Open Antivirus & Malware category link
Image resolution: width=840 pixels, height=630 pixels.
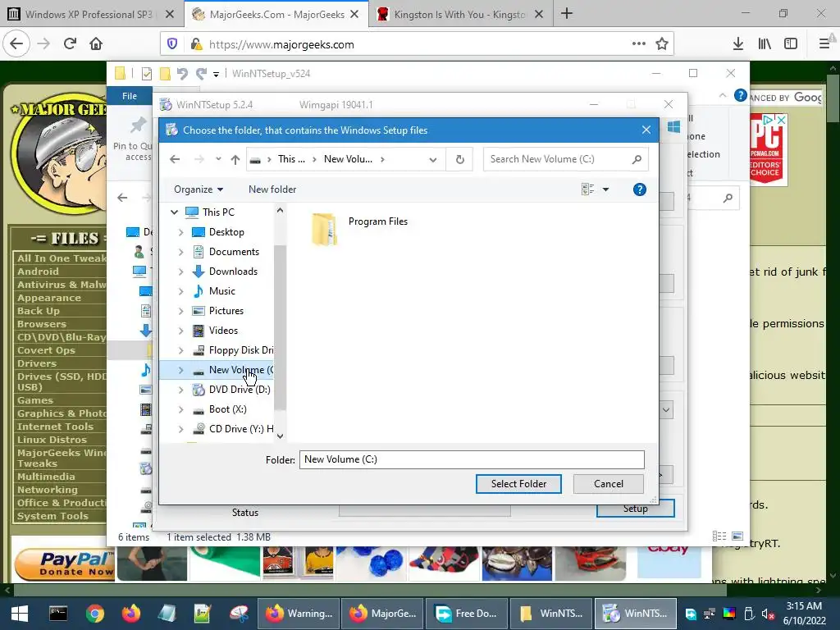tap(61, 285)
